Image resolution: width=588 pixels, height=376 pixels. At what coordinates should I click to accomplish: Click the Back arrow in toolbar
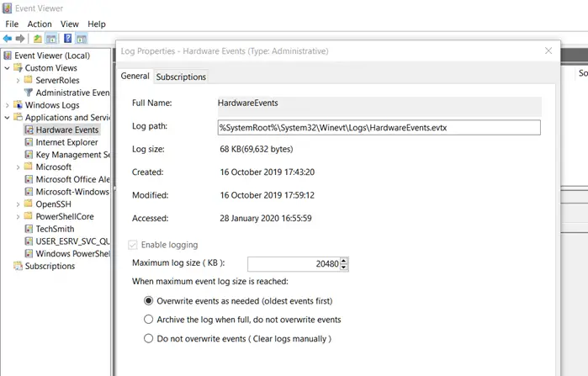pyautogui.click(x=8, y=39)
